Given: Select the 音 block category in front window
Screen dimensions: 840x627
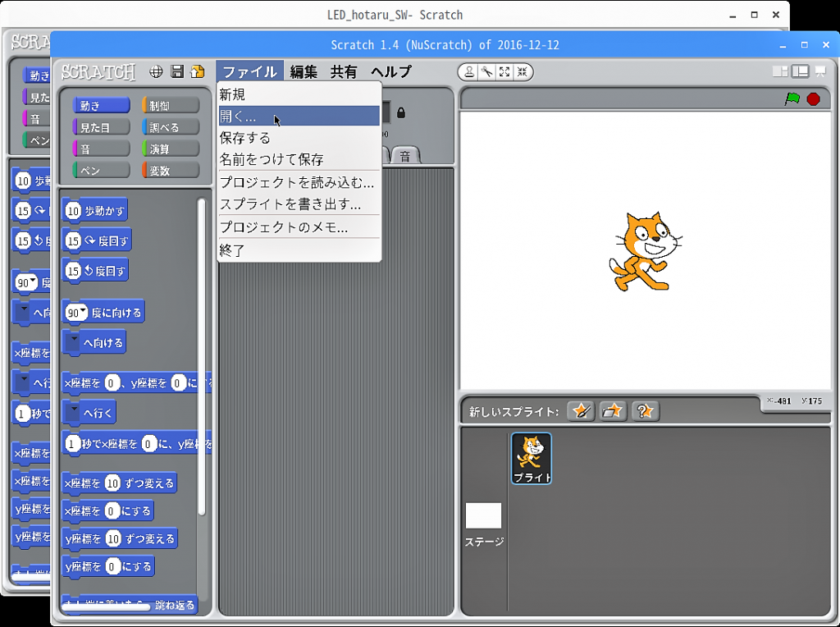Looking at the screenshot, I should tap(101, 149).
